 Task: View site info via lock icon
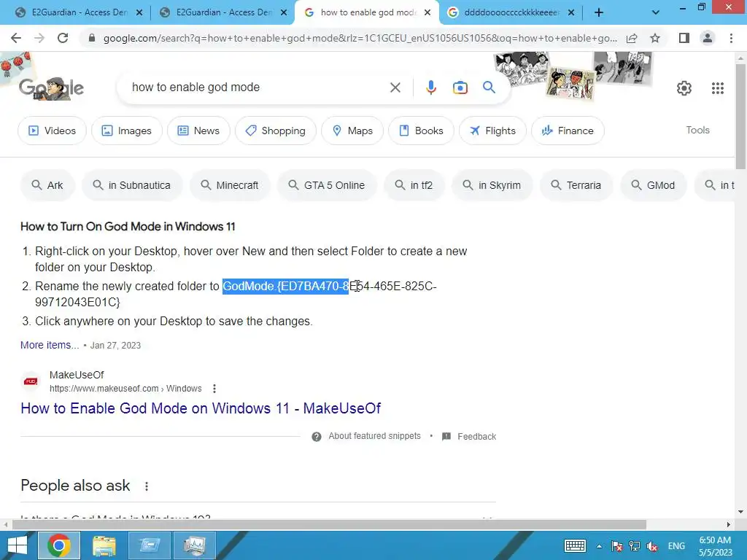click(92, 38)
